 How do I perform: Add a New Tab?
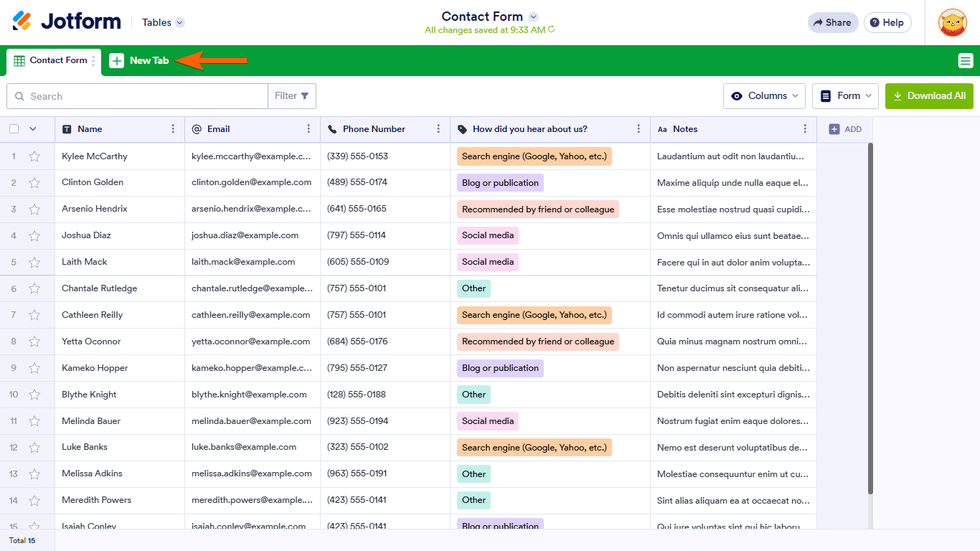pos(139,61)
